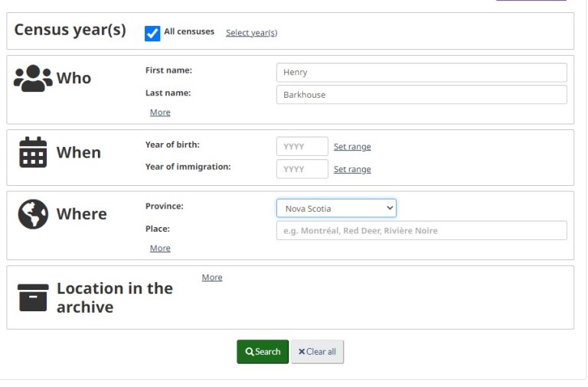Click the Year of birth: label
588x387 pixels.
[172, 145]
